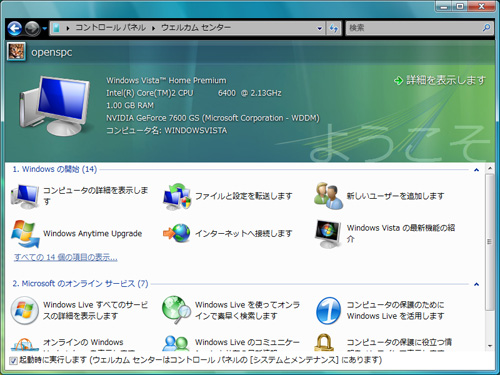Select the コンピュータの詳細を表示します icon
The height and width of the screenshot is (375, 500).
(25, 196)
